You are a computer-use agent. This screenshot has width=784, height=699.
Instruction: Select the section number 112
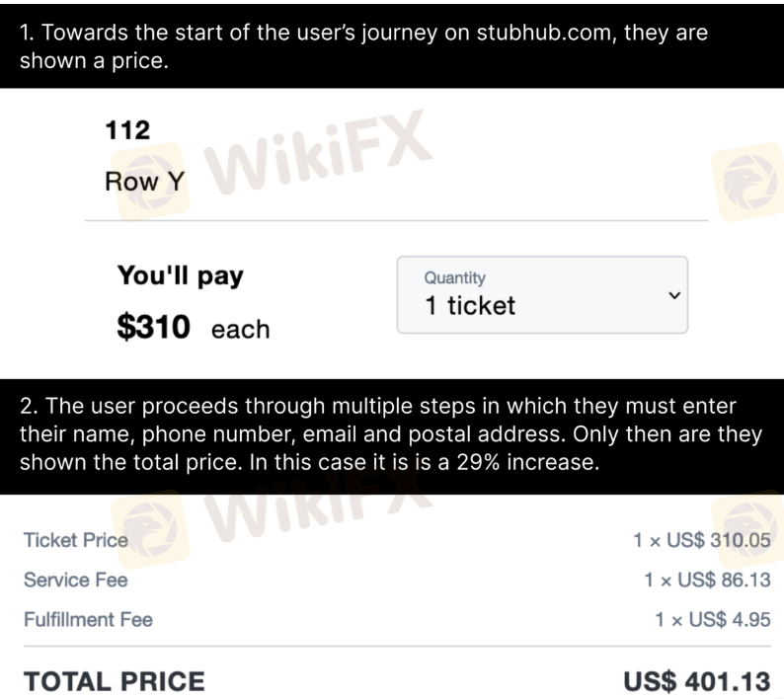coord(127,129)
